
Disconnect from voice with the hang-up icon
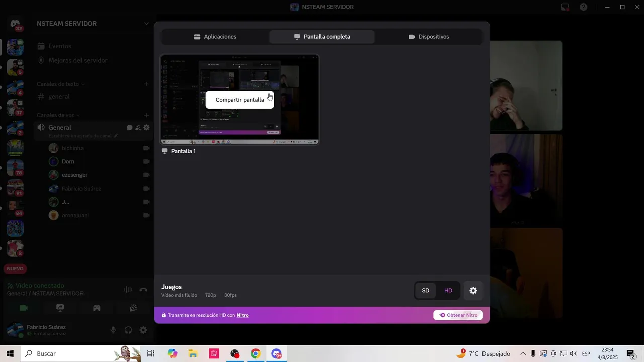click(143, 289)
